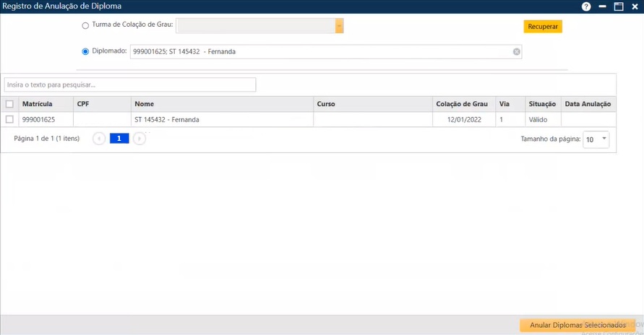Click Anular Diplomas Selecionados button
Viewport: 644px width, 335px height.
pos(578,326)
